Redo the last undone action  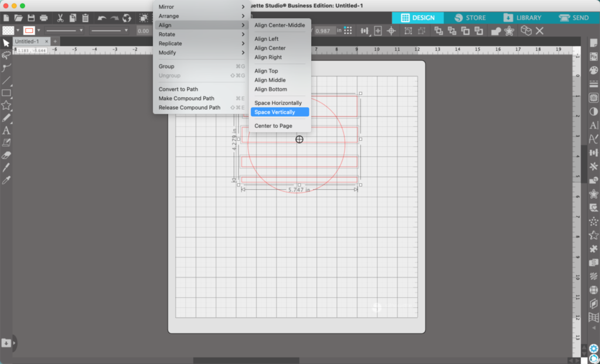114,18
